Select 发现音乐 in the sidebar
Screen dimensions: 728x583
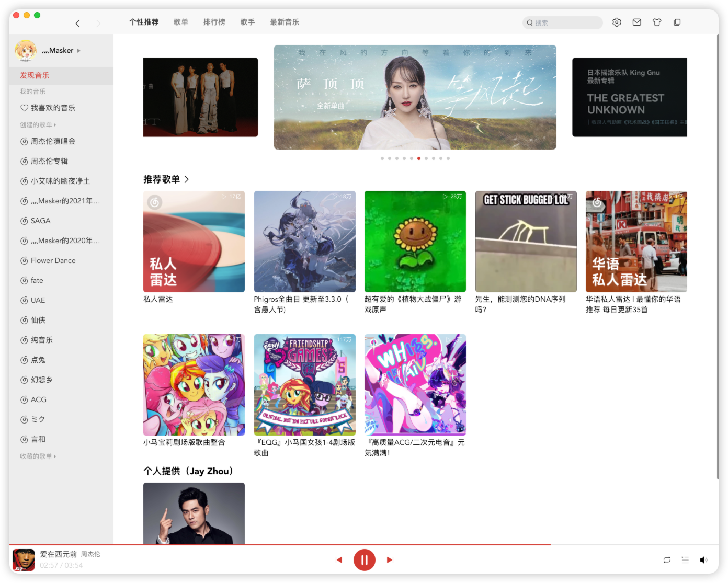coord(61,75)
